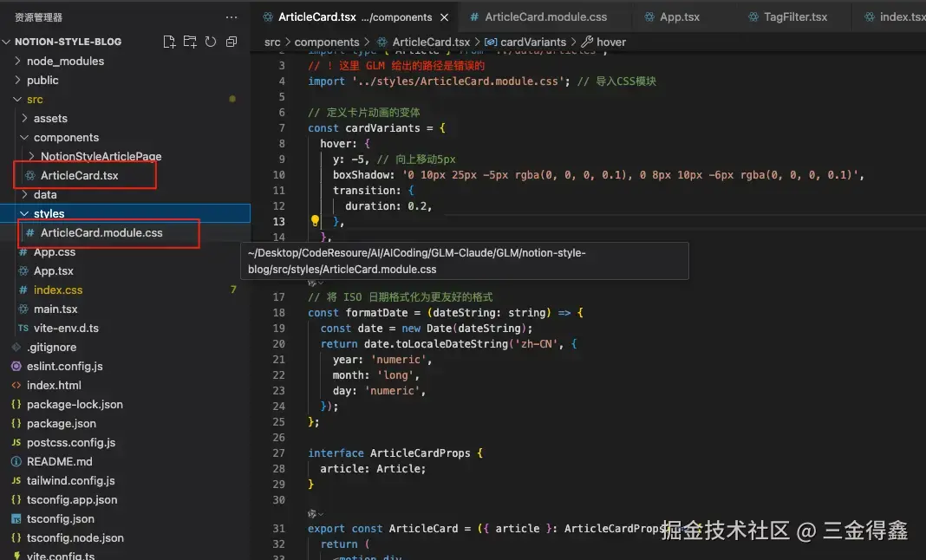Click the yellow lightbulb quick-fix icon
The width and height of the screenshot is (926, 560).
316,221
